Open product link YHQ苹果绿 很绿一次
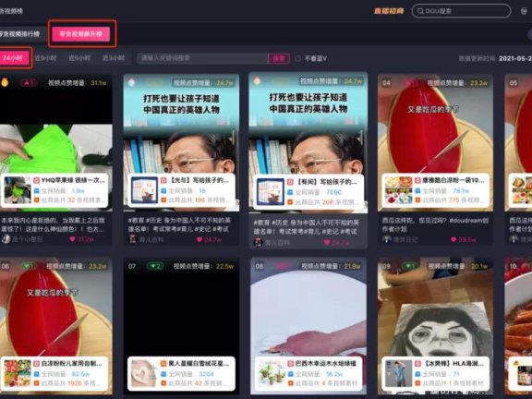532x399 pixels. [73, 180]
